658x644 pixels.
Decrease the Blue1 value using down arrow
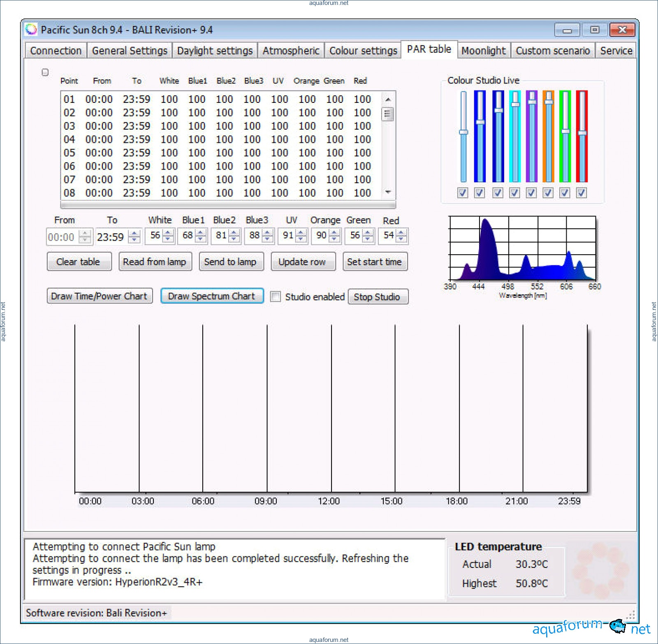[x=201, y=239]
